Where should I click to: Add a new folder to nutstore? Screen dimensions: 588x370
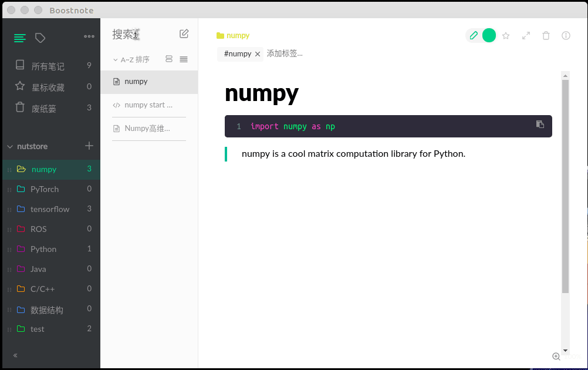[89, 146]
